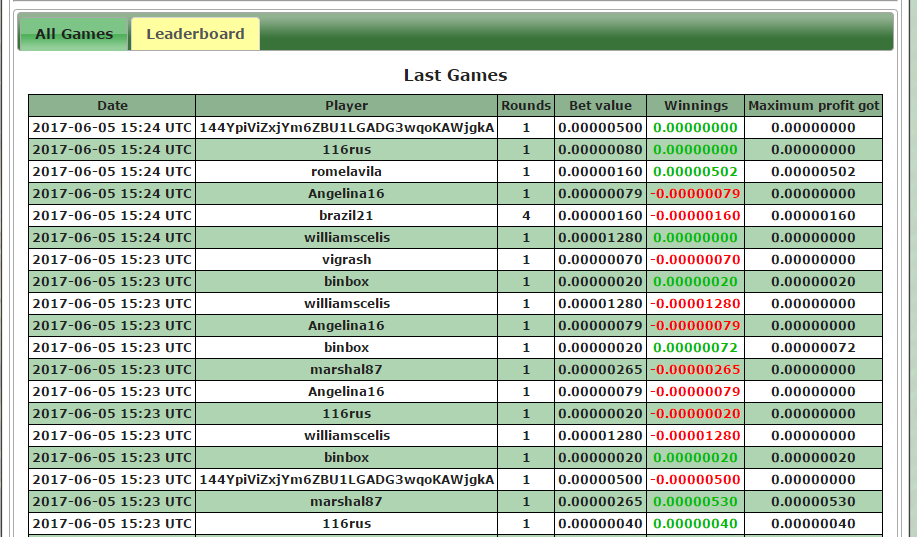The width and height of the screenshot is (917, 537).
Task: Select the Rounds column header
Action: pos(526,105)
